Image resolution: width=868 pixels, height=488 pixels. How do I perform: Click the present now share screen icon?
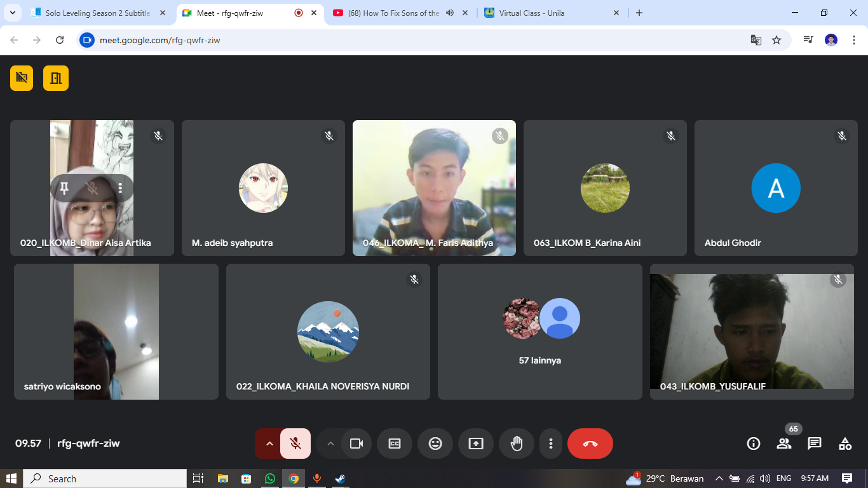click(476, 444)
